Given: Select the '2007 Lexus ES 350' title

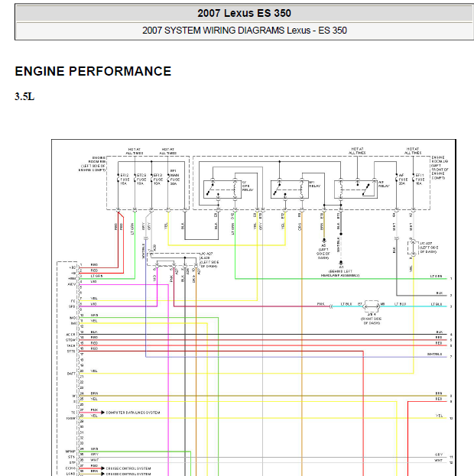Looking at the screenshot, I should click(x=244, y=13).
